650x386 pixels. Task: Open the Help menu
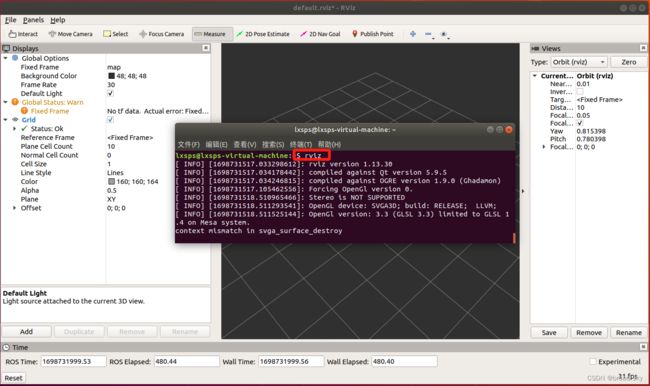click(x=58, y=20)
